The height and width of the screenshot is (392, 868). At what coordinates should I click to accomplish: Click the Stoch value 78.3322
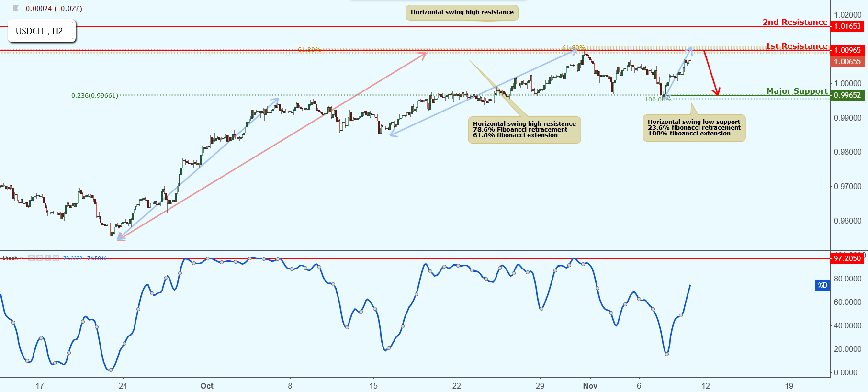pos(73,258)
